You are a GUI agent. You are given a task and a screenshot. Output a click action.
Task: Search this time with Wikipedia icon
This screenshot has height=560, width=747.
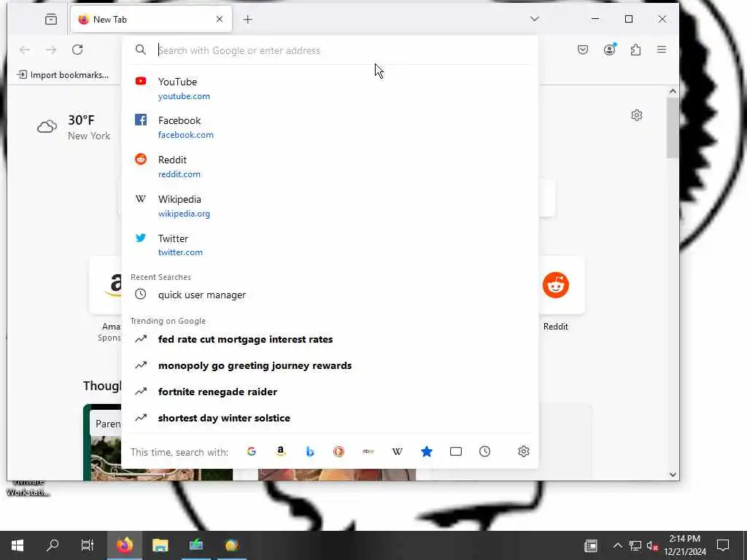coord(398,451)
